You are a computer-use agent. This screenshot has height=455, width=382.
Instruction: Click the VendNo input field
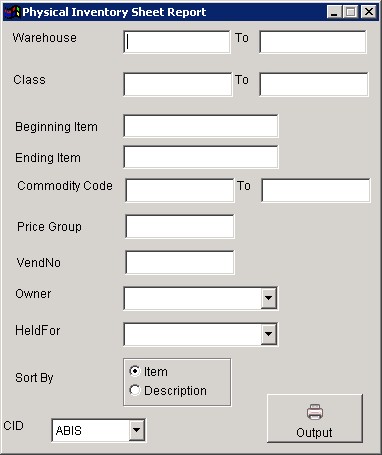(x=180, y=262)
